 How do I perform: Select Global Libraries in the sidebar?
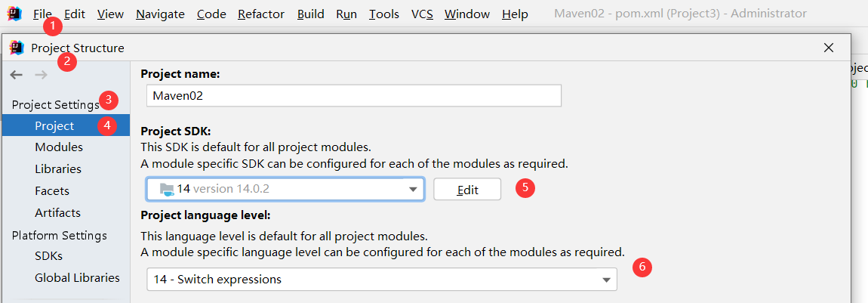[77, 277]
